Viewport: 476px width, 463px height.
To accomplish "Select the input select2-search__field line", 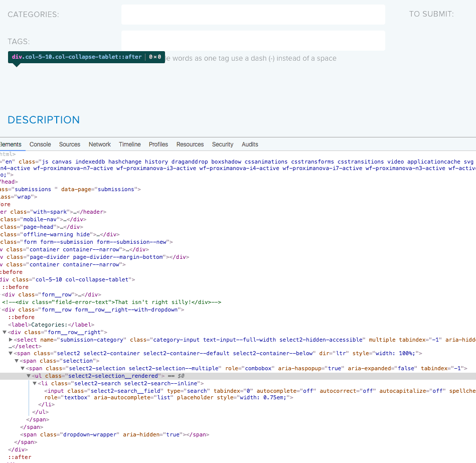I will 260,394.
